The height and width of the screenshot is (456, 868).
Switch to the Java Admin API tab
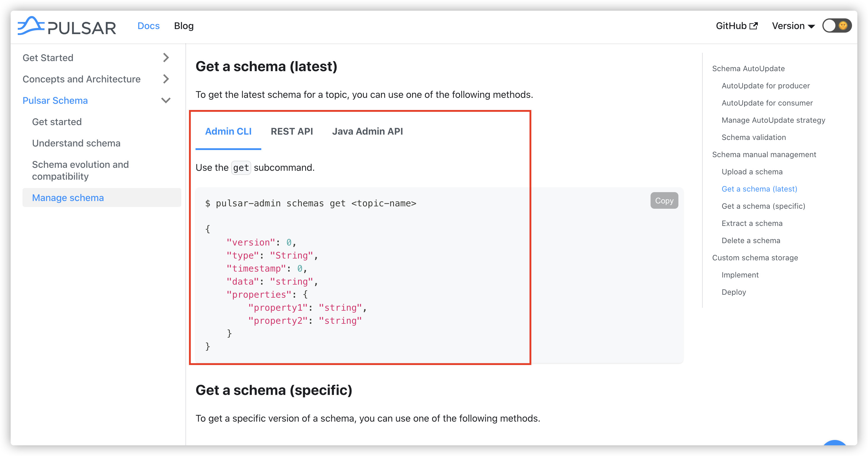pos(367,131)
